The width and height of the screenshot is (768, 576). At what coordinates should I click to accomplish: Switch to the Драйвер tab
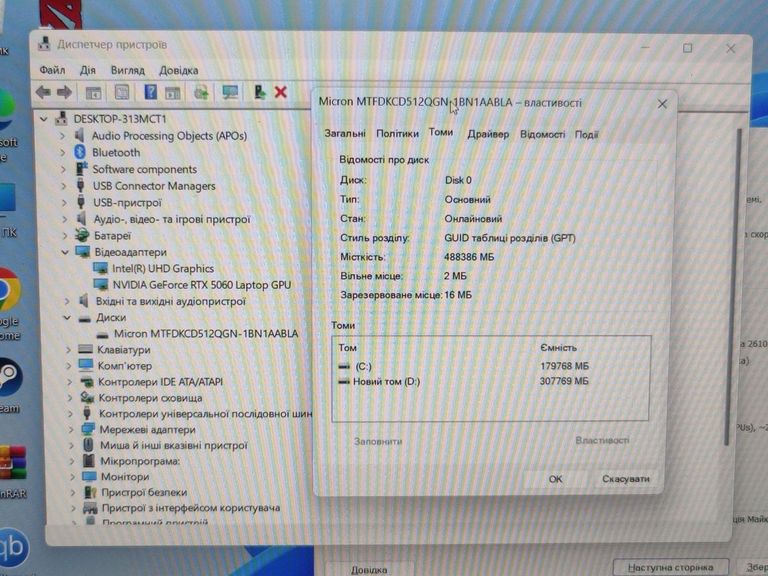tap(488, 134)
